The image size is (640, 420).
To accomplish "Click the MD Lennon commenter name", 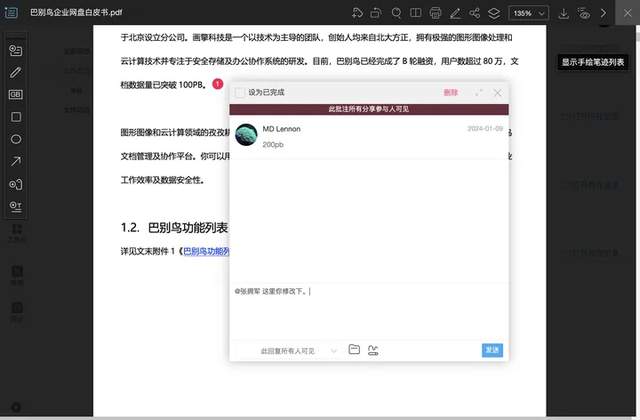I will pyautogui.click(x=281, y=129).
